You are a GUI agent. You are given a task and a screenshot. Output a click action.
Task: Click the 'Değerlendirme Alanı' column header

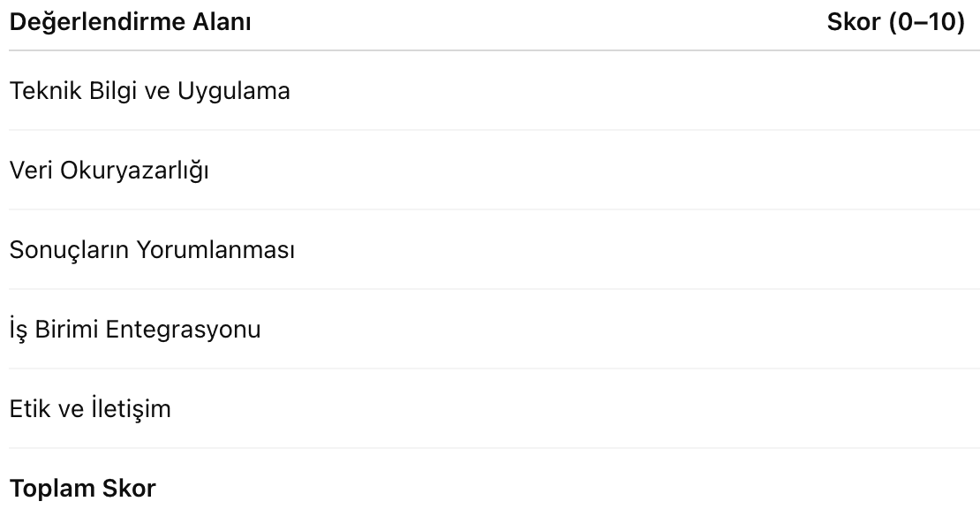[x=130, y=24]
